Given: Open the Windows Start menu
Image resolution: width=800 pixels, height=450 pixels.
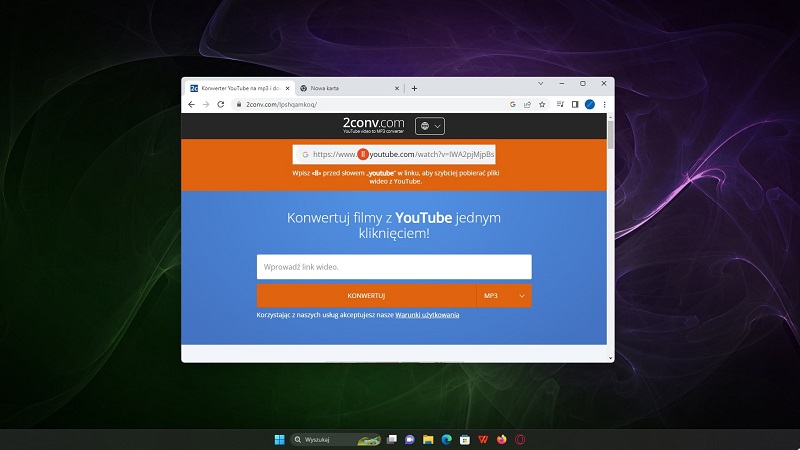Looking at the screenshot, I should point(280,439).
